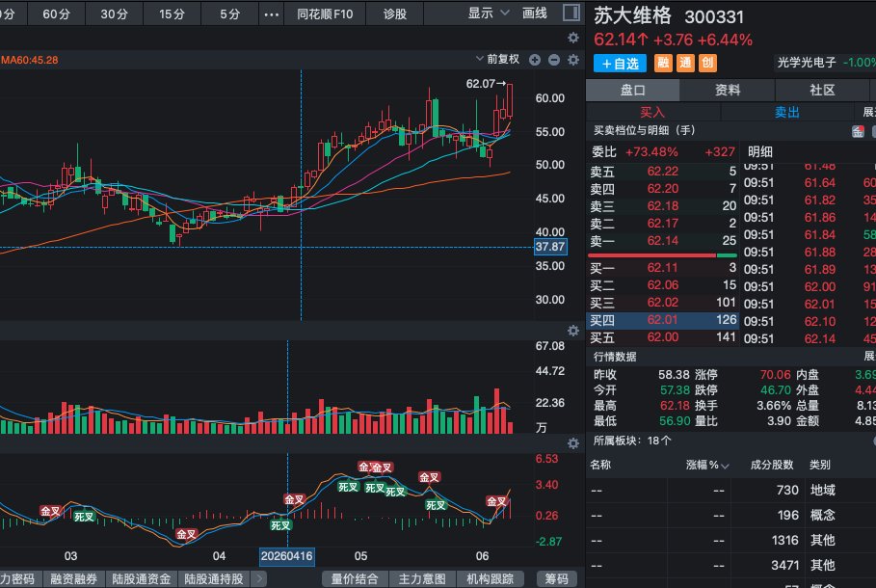The width and height of the screenshot is (876, 588).
Task: Open settings gear above the 前复权 row
Action: 573,38
